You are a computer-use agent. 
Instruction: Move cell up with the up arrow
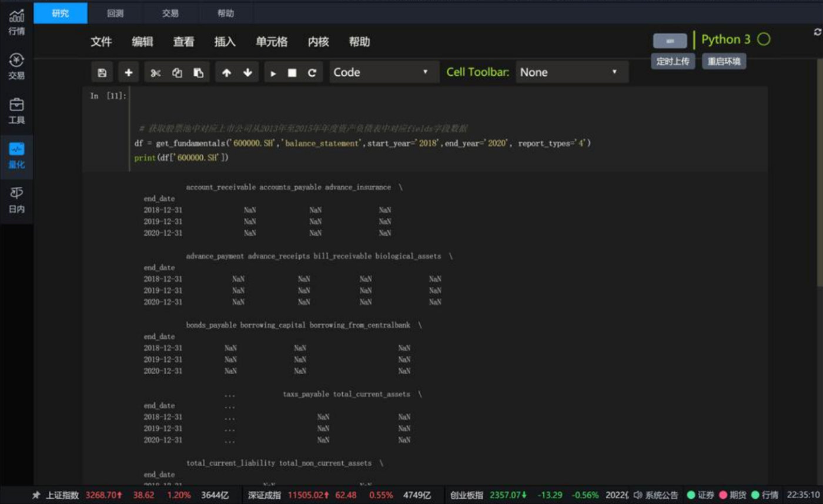tap(226, 73)
